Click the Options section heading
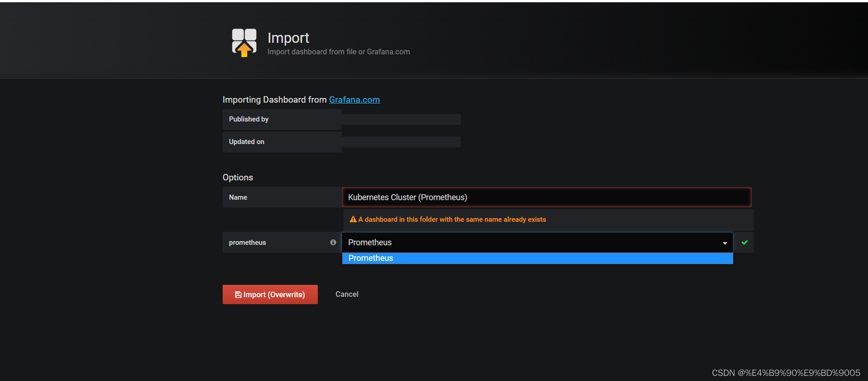Viewport: 868px width, 381px height. [238, 178]
